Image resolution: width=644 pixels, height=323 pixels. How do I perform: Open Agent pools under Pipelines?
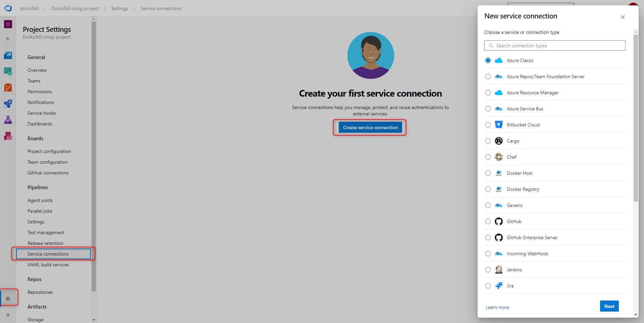tap(40, 200)
